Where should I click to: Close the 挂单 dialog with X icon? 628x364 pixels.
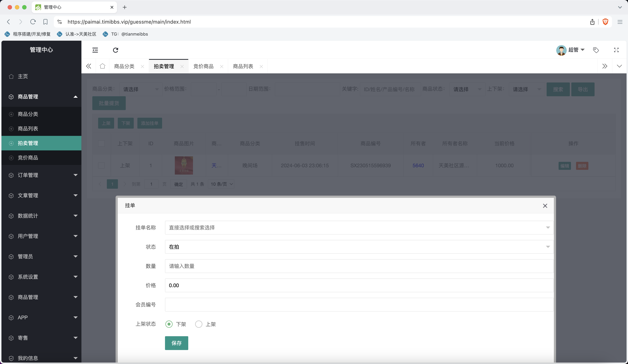545,206
